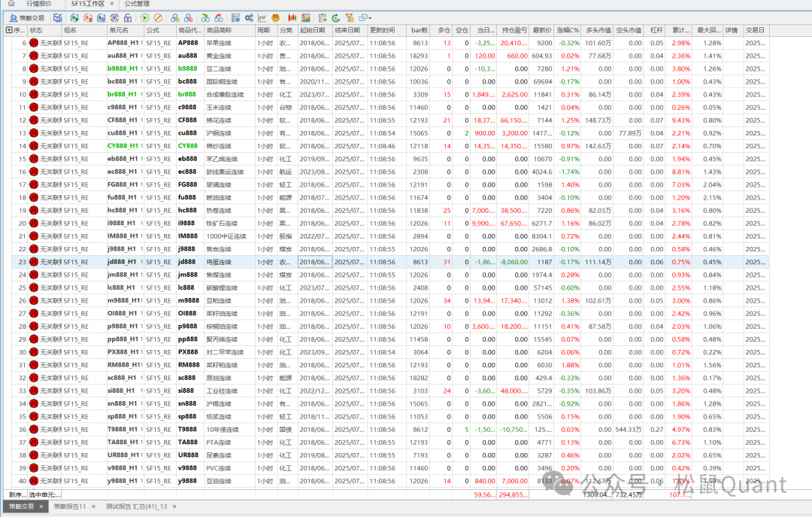This screenshot has width=812, height=517.
Task: Open the window layout dropdown arrow in toolbar
Action: (370, 17)
